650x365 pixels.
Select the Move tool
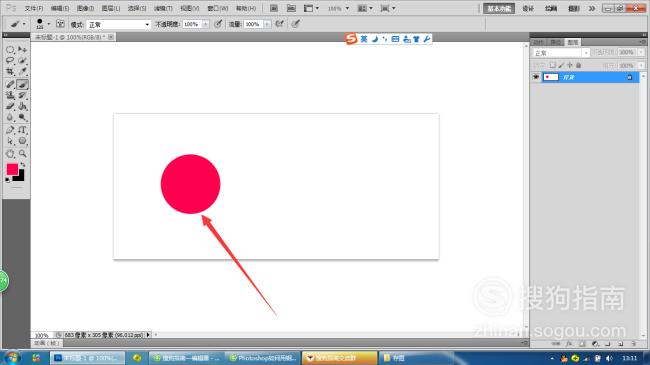[22, 50]
